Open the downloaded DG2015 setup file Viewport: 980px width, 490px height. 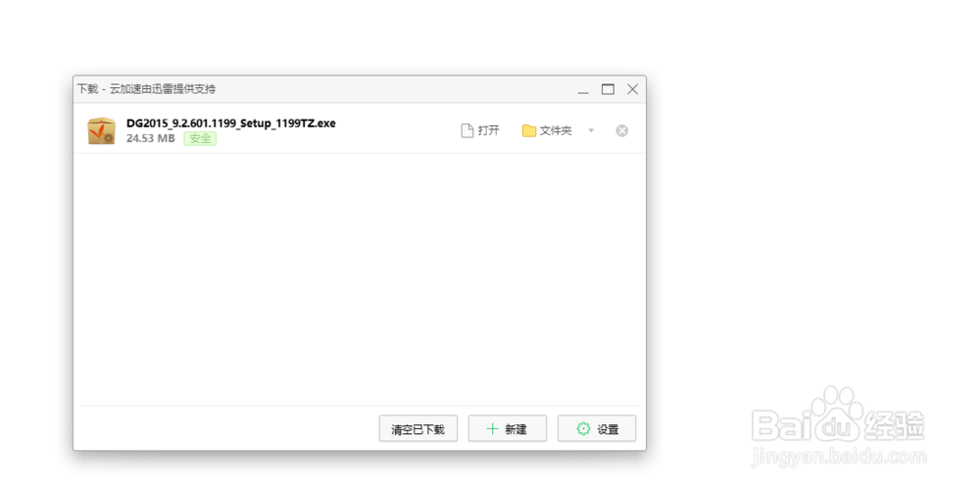pyautogui.click(x=480, y=130)
